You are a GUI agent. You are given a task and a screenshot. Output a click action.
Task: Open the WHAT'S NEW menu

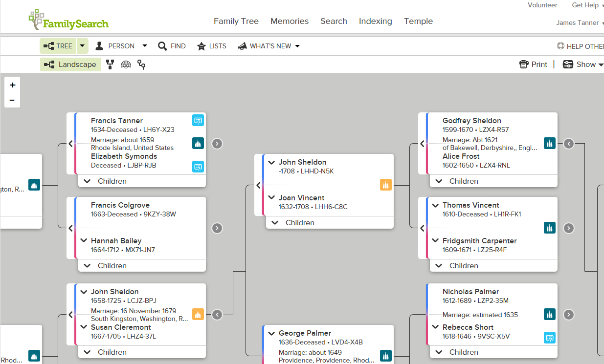pos(268,46)
